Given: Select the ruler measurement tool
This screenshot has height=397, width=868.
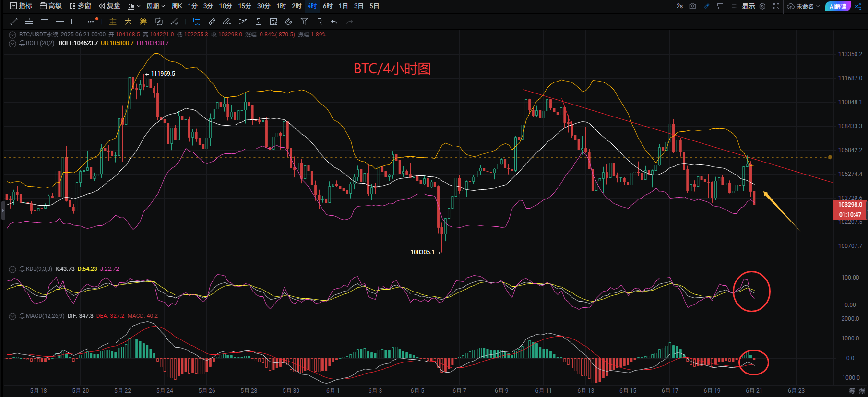Looking at the screenshot, I should [212, 22].
